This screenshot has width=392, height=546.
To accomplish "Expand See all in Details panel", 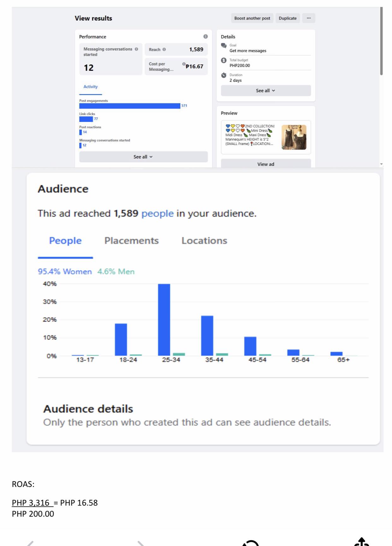I will 266,91.
